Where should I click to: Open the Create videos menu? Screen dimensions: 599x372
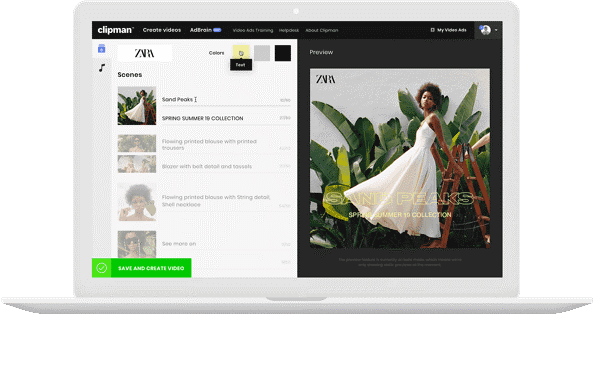[162, 30]
